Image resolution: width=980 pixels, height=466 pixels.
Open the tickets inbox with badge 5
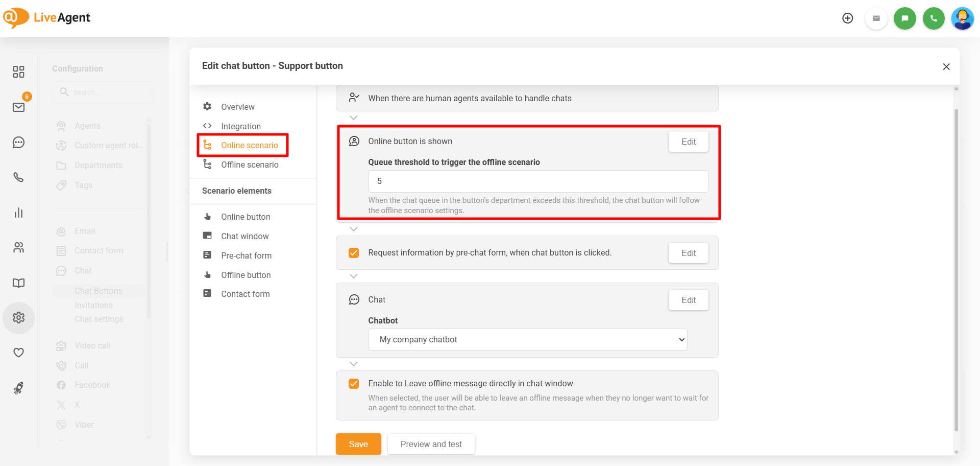point(19,107)
